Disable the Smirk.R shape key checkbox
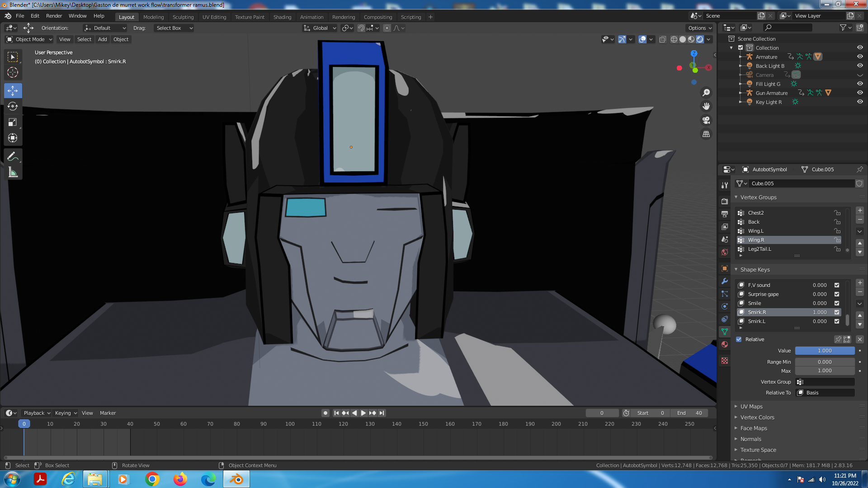The height and width of the screenshot is (488, 868). point(837,312)
